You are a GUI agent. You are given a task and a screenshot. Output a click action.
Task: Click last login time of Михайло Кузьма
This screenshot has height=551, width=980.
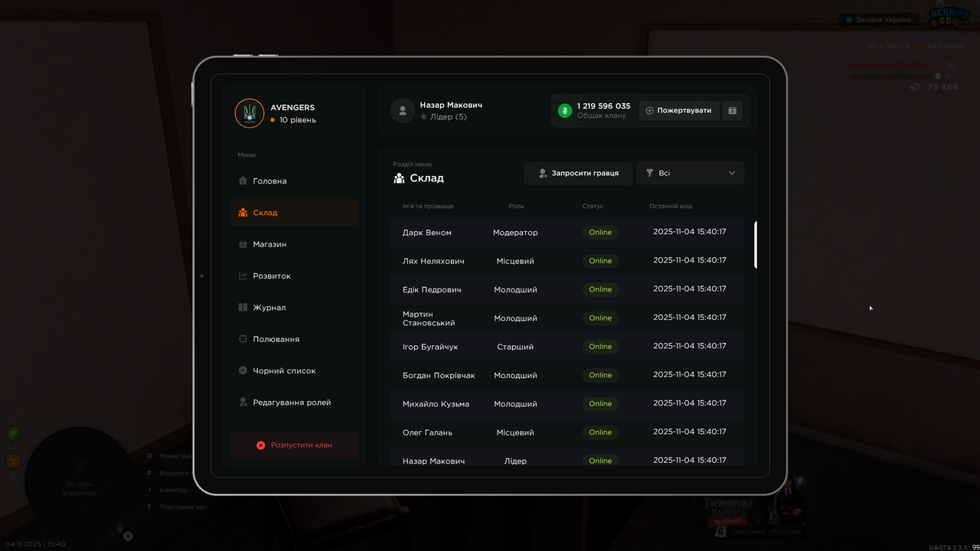click(690, 403)
